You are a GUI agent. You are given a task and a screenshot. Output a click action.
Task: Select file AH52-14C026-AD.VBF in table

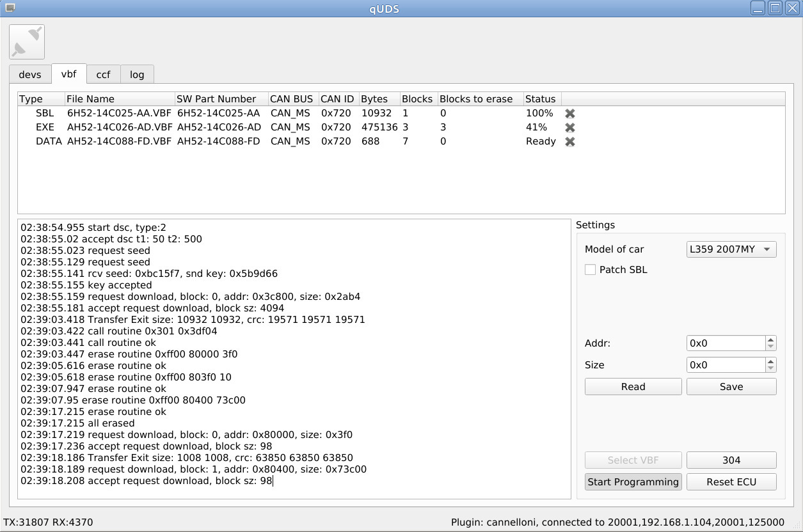pyautogui.click(x=120, y=127)
